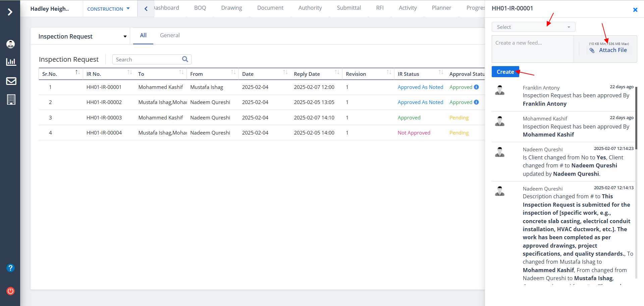Viewport: 644px width, 306px height.
Task: Close the HH01-IR-00001 side panel
Action: (635, 10)
